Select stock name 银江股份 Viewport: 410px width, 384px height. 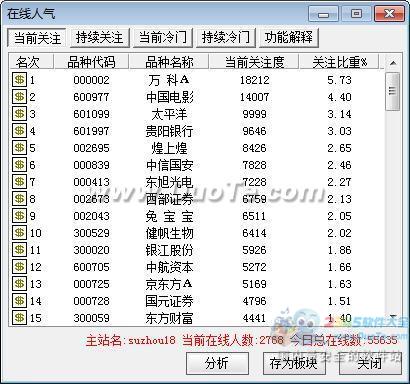point(169,250)
